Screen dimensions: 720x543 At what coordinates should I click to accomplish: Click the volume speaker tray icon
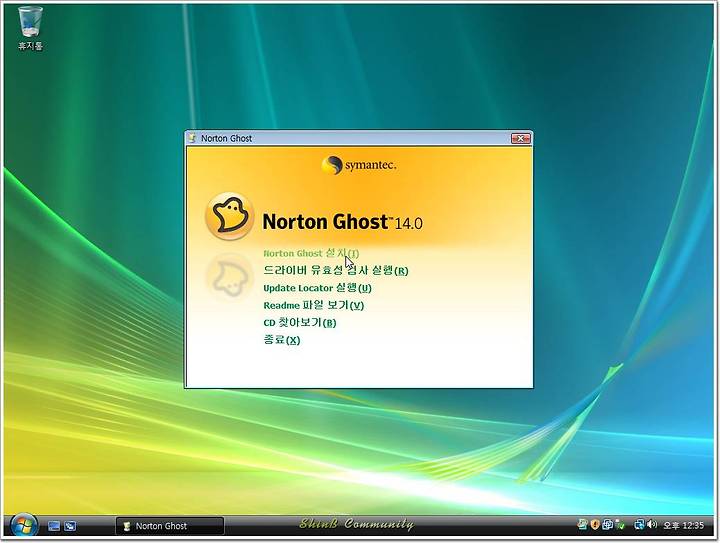click(x=652, y=524)
